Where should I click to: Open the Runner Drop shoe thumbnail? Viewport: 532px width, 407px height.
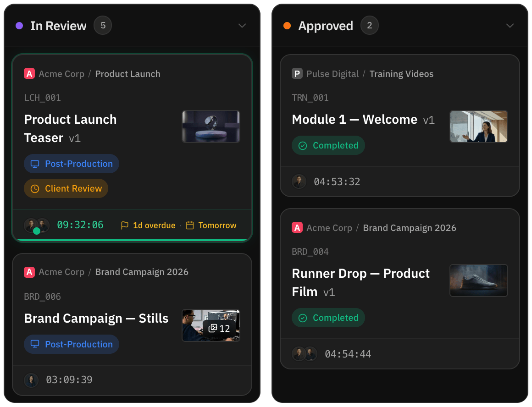click(x=478, y=280)
